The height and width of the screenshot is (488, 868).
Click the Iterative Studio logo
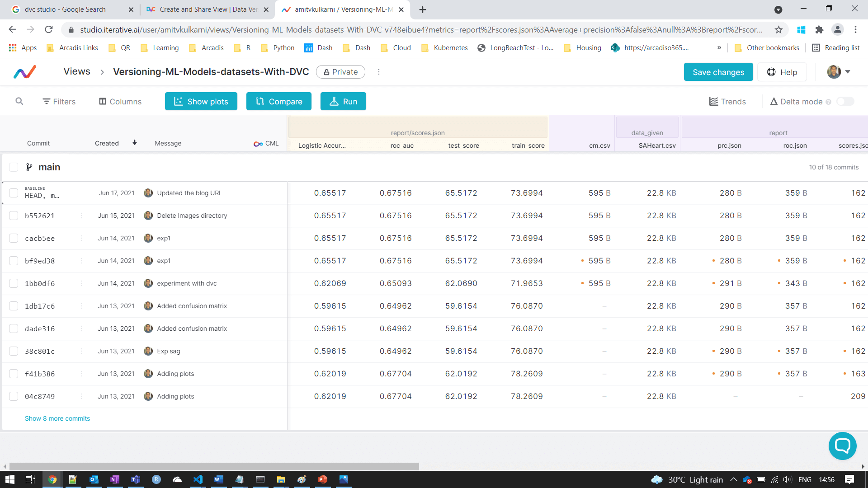pos(25,72)
